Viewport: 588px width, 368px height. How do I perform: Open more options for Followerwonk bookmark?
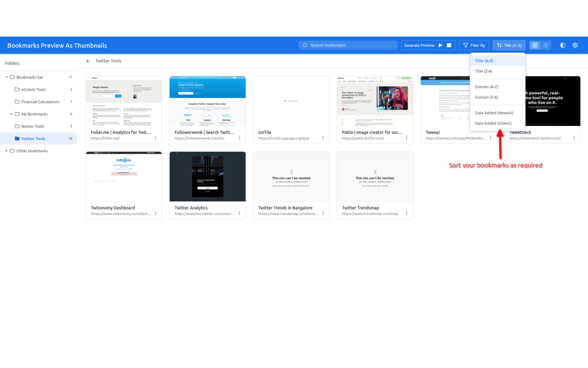(x=239, y=138)
